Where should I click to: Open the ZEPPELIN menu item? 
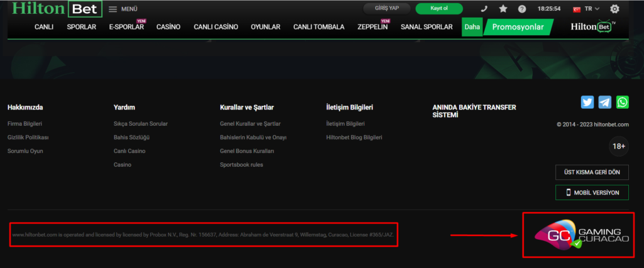point(372,27)
